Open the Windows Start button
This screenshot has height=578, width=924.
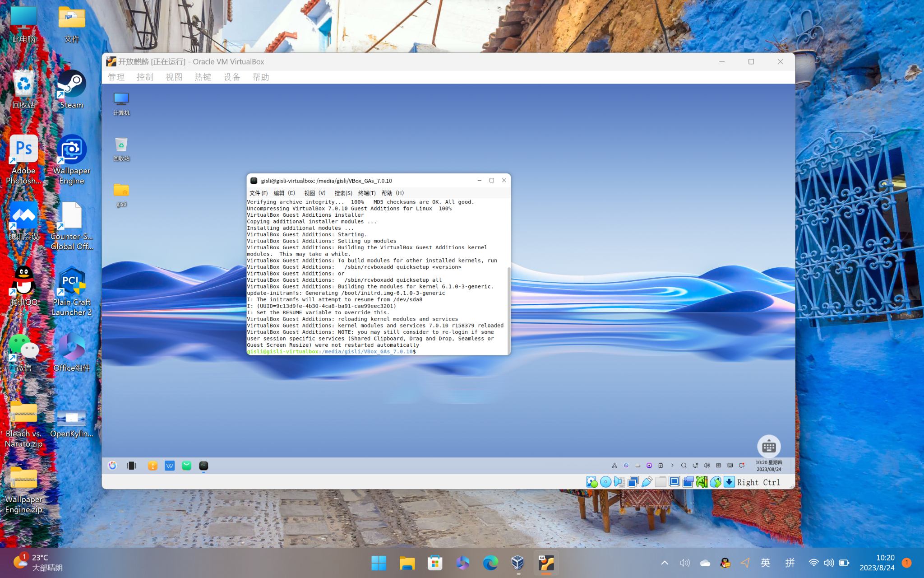click(x=379, y=563)
